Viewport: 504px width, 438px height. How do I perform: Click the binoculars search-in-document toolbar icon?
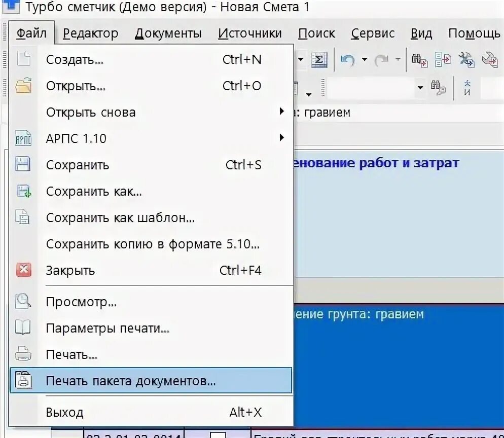pos(419,60)
